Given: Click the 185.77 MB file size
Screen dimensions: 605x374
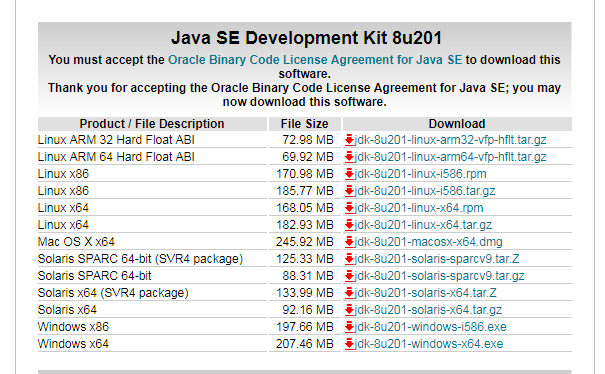Looking at the screenshot, I should coord(304,191).
